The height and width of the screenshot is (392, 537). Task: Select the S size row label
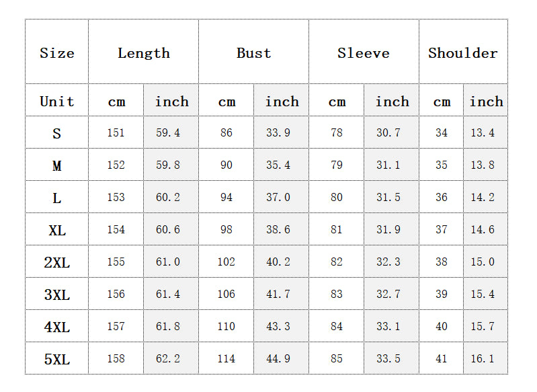[x=57, y=133]
